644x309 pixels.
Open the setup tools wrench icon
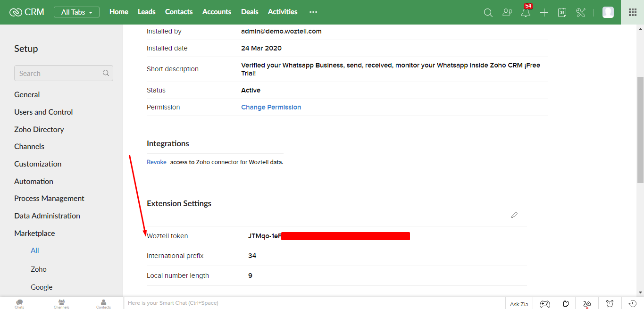point(581,13)
